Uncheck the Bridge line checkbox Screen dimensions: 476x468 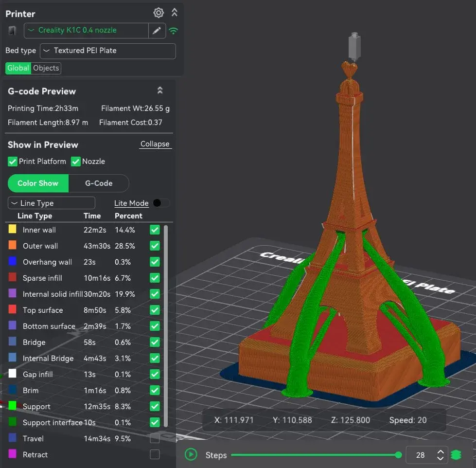point(155,342)
